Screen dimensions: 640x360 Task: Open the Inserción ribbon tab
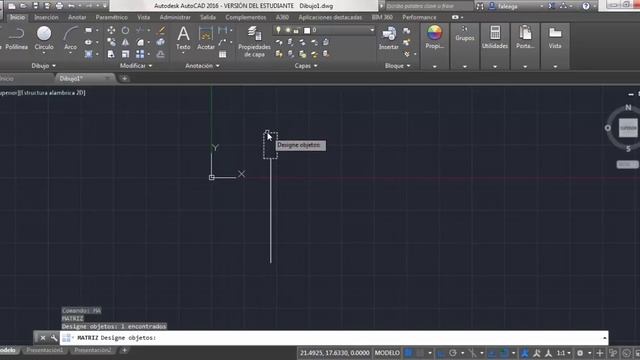[46, 17]
